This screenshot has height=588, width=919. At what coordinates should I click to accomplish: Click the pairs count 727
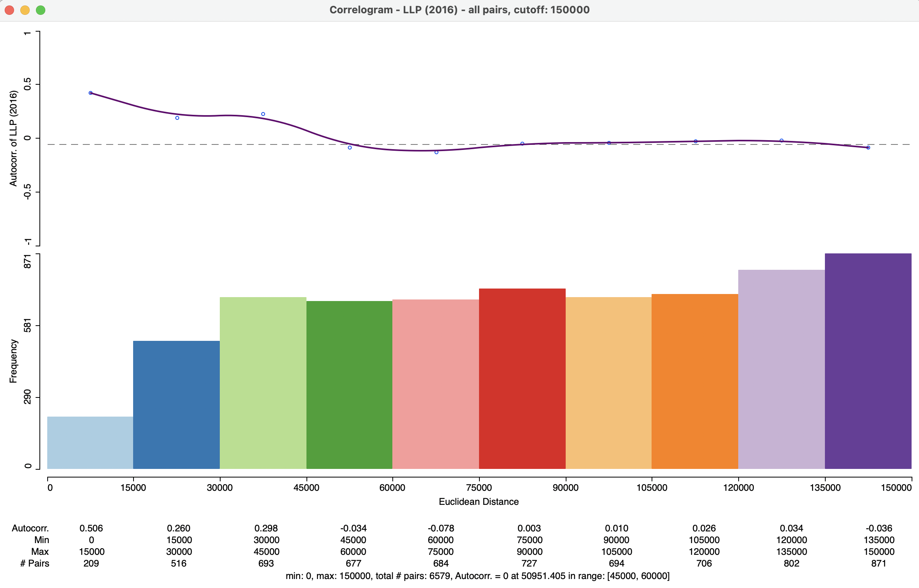(529, 563)
